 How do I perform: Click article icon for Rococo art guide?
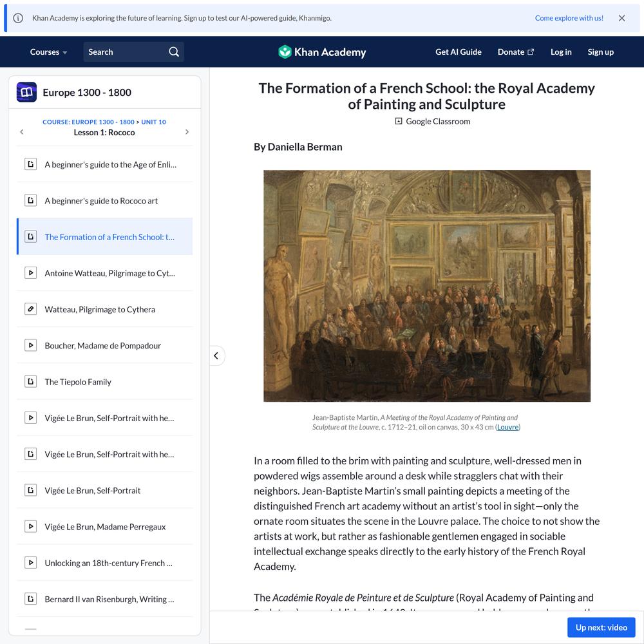tap(30, 200)
